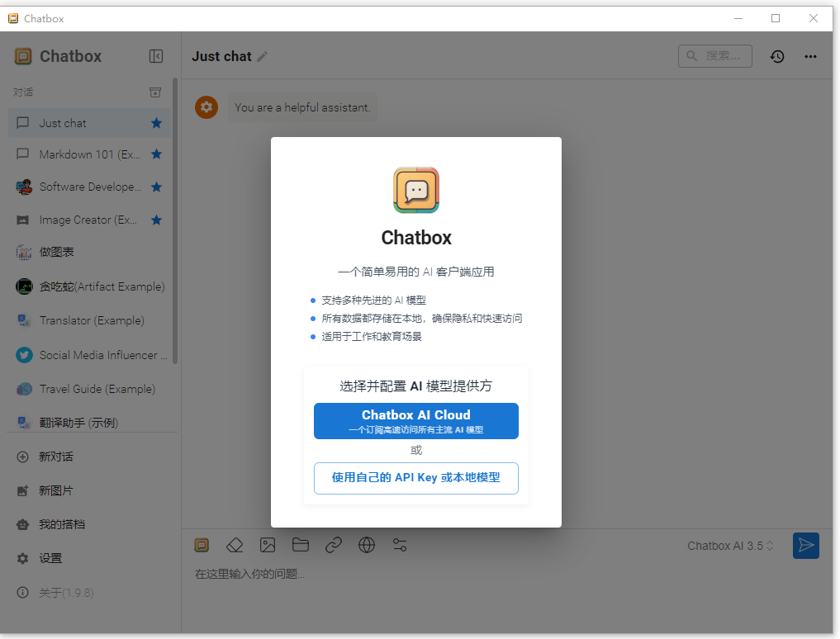The height and width of the screenshot is (639, 840).
Task: Click the orange gear system prompt avatar
Action: tap(206, 107)
